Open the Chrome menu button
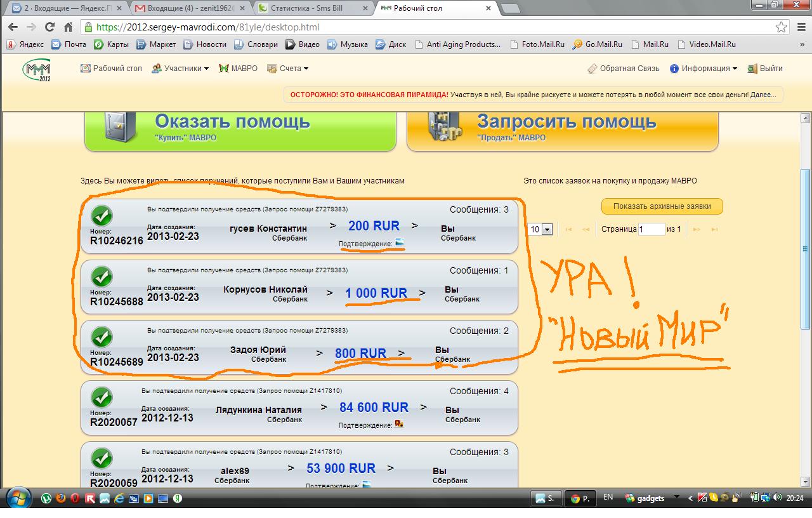This screenshot has height=518, width=812. tap(800, 27)
